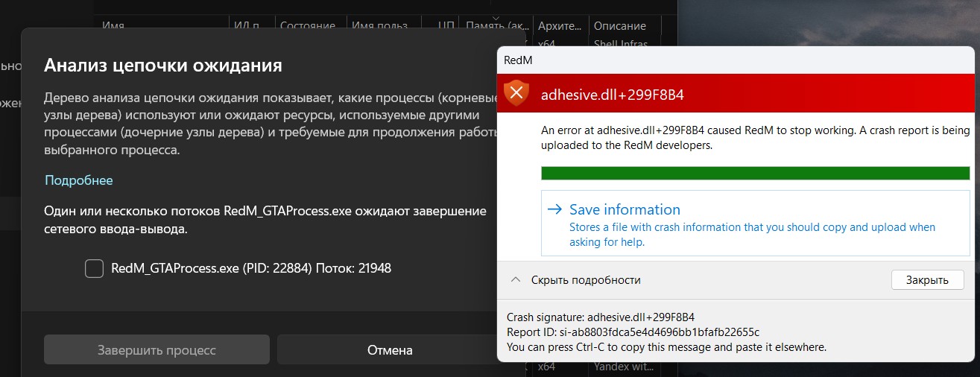Select the Report ID text line
Viewport: 980px width, 377px height.
(633, 332)
